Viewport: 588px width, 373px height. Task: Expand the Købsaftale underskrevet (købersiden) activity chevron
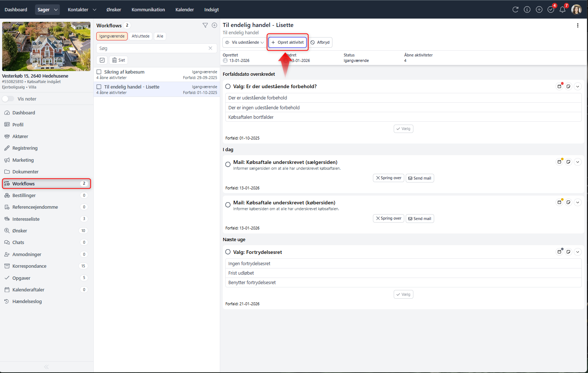point(577,202)
